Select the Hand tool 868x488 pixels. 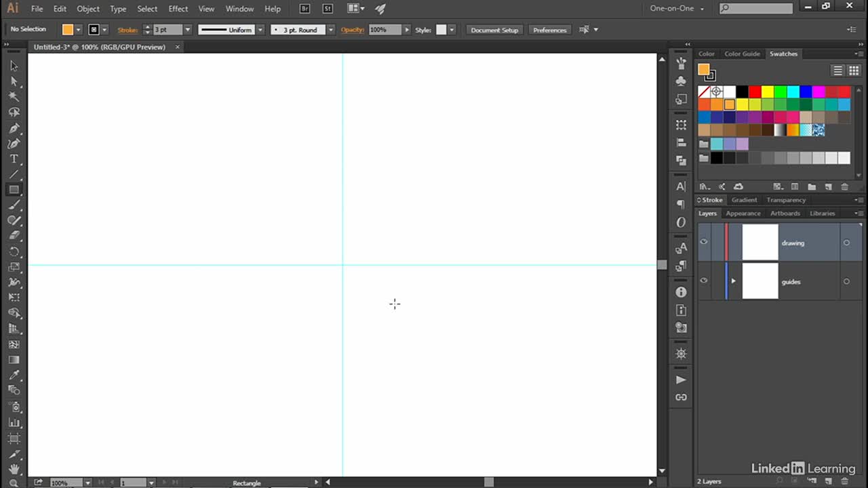14,468
